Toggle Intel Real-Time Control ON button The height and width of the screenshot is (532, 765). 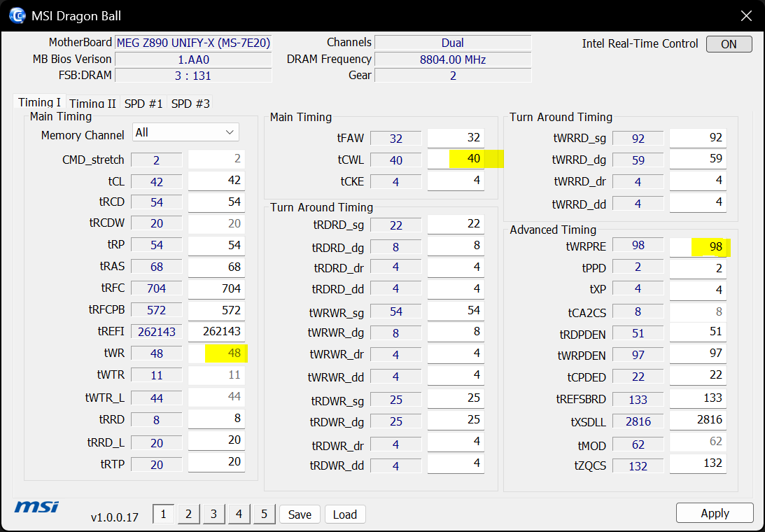pos(729,44)
